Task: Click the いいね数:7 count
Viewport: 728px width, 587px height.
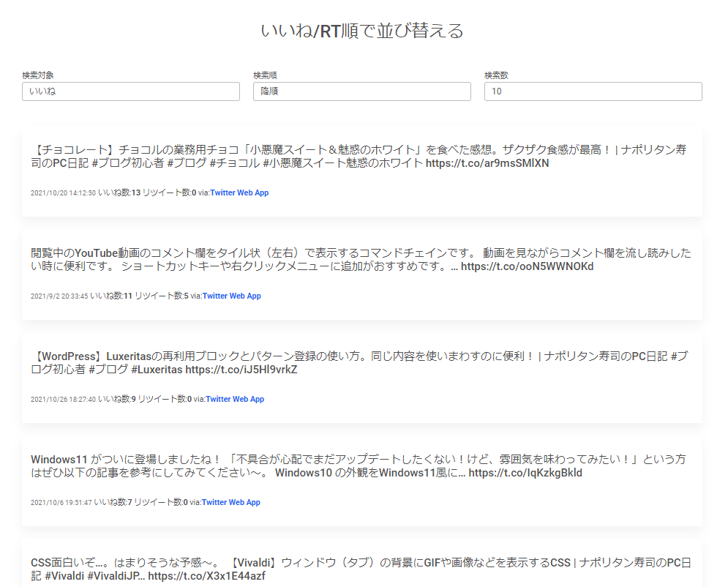Action: pyautogui.click(x=113, y=502)
